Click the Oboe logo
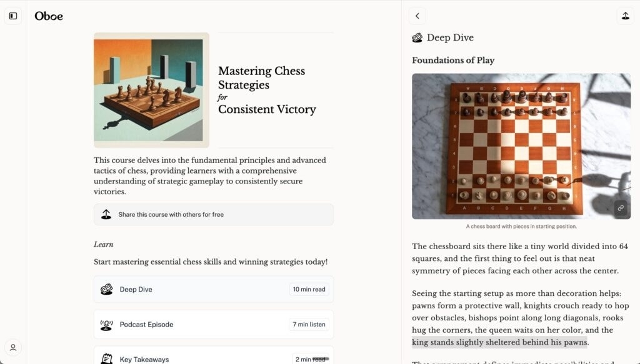640x364 pixels. click(49, 16)
